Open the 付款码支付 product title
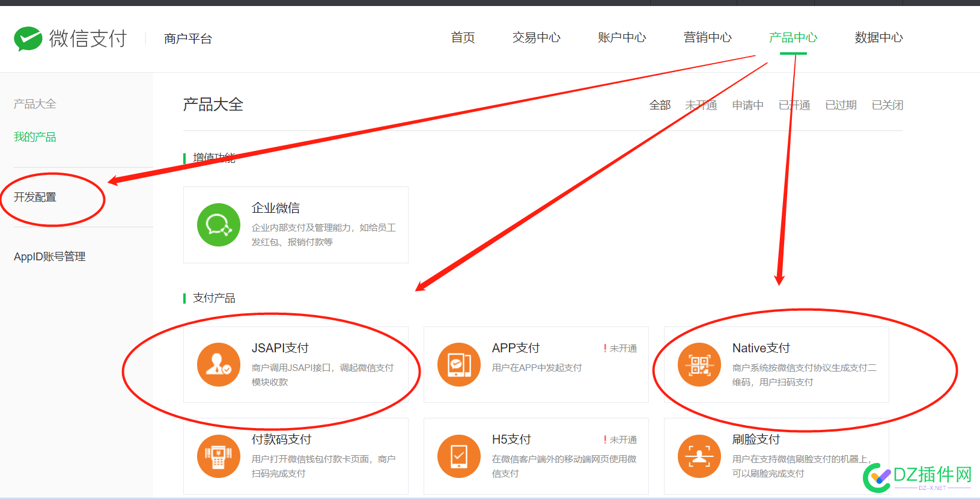Viewport: 980px width, 499px height. [282, 439]
